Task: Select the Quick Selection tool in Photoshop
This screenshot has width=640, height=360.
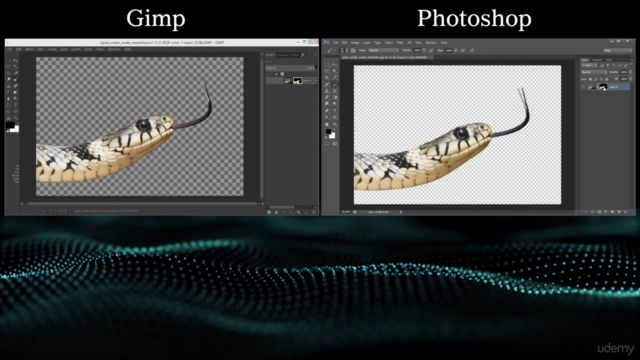Action: click(335, 71)
